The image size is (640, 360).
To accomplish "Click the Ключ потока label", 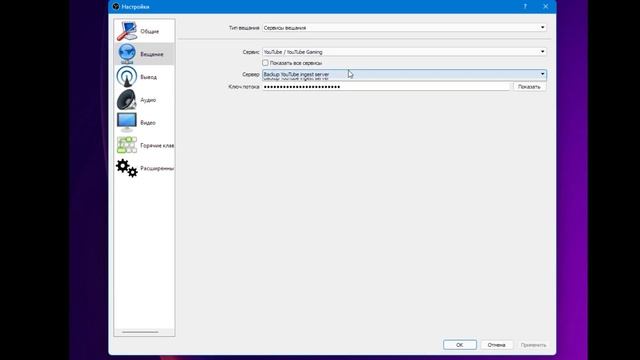I will (244, 87).
